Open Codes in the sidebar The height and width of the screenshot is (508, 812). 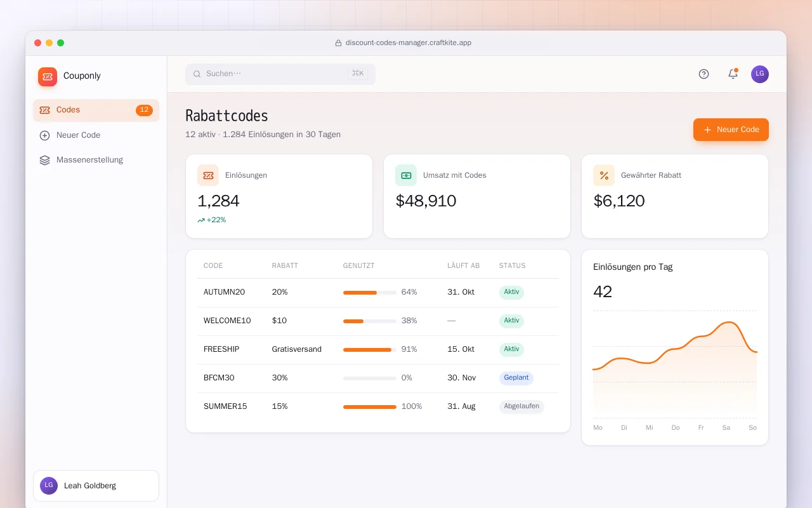pos(96,110)
